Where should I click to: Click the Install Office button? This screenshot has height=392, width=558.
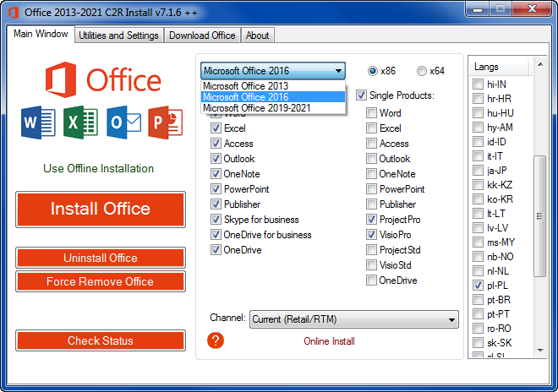[101, 210]
